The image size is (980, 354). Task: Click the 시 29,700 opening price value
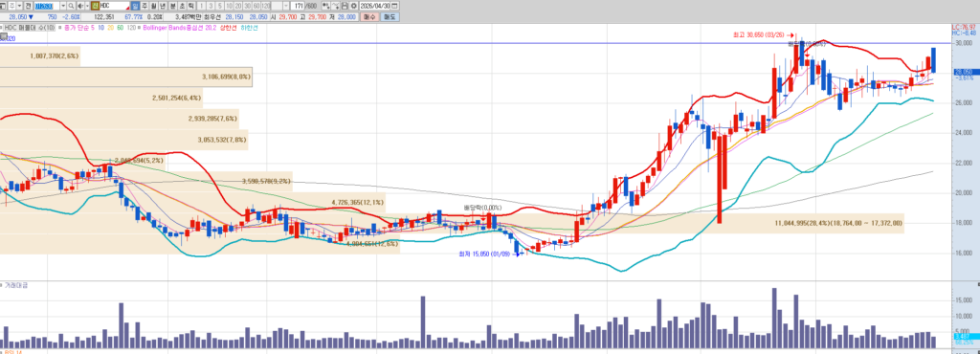(289, 17)
